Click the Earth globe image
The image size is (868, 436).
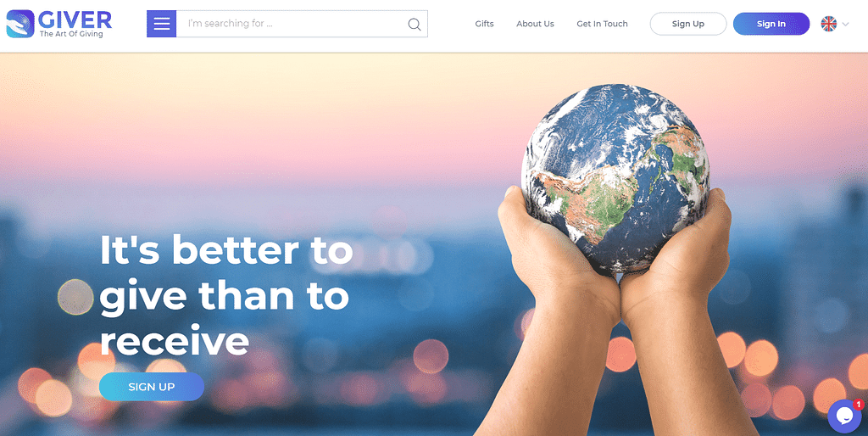coord(615,178)
